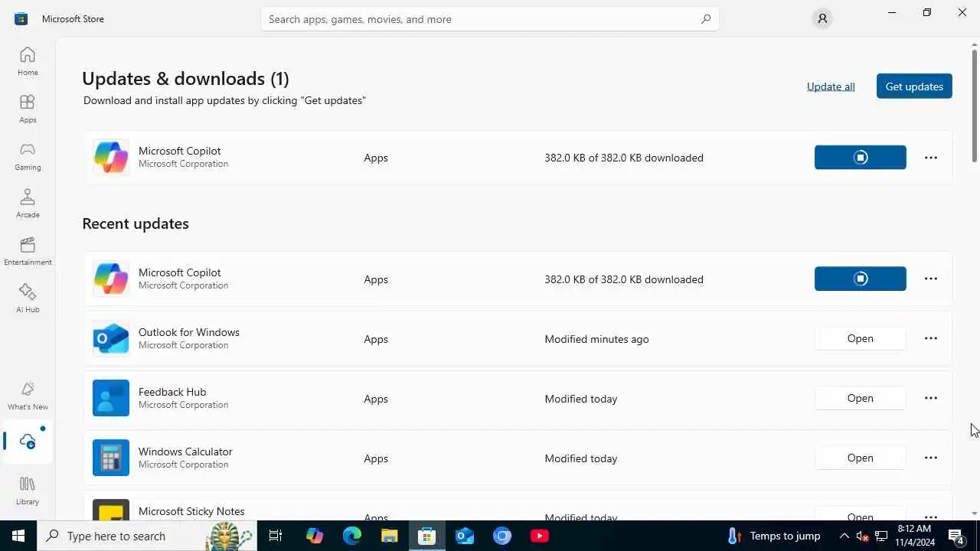Open YouTube from the taskbar

click(x=540, y=536)
